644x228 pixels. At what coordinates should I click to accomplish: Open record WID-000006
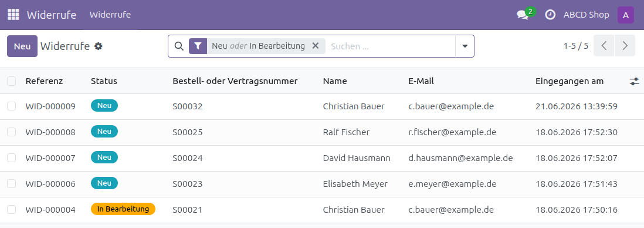pyautogui.click(x=50, y=184)
